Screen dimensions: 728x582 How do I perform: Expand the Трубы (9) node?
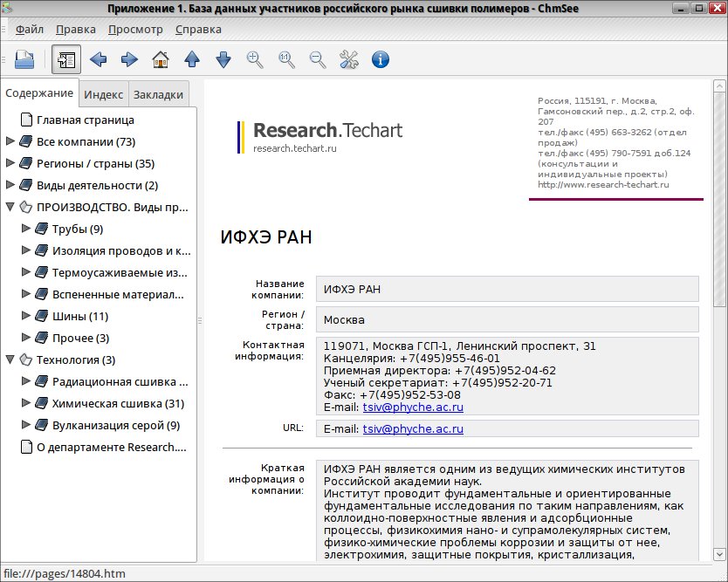26,229
